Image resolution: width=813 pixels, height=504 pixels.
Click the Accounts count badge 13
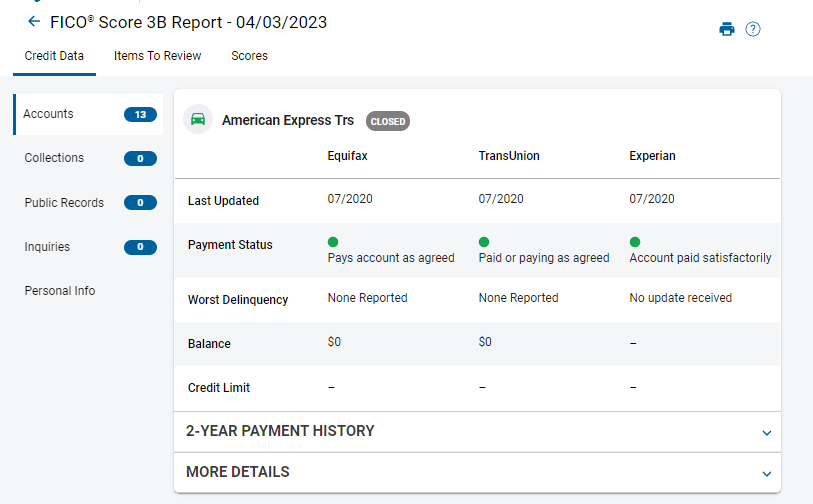click(141, 115)
